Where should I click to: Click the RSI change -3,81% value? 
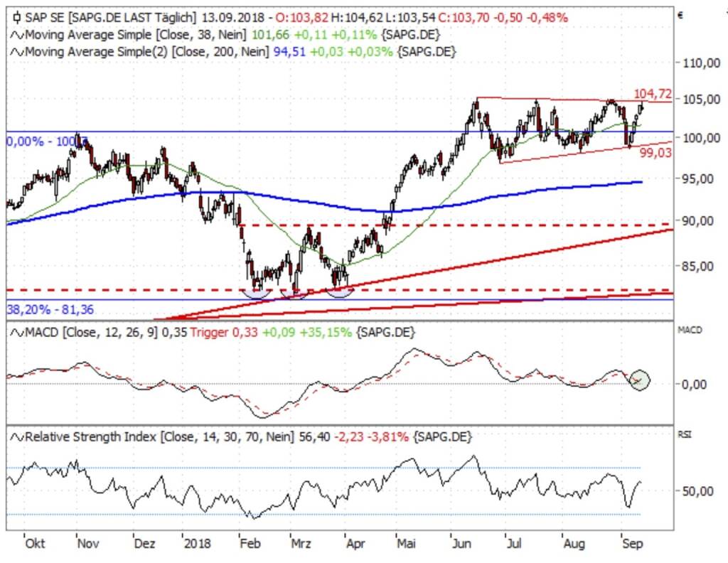(387, 437)
